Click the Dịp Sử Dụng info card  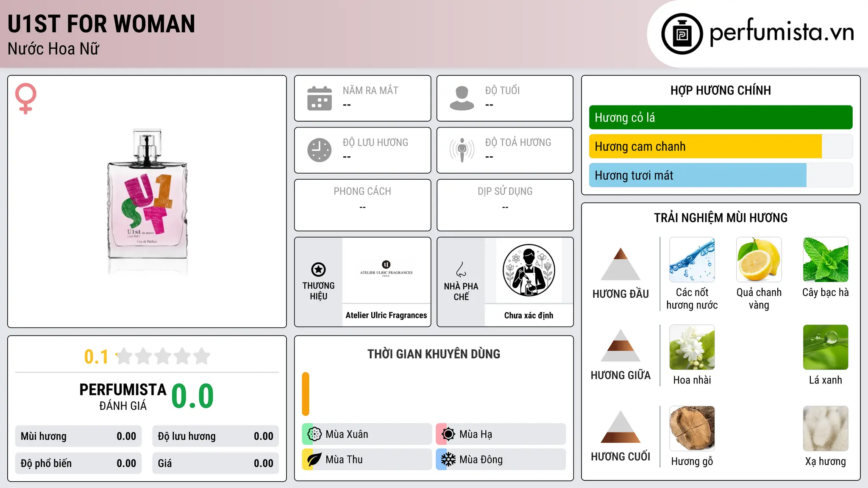click(x=505, y=205)
